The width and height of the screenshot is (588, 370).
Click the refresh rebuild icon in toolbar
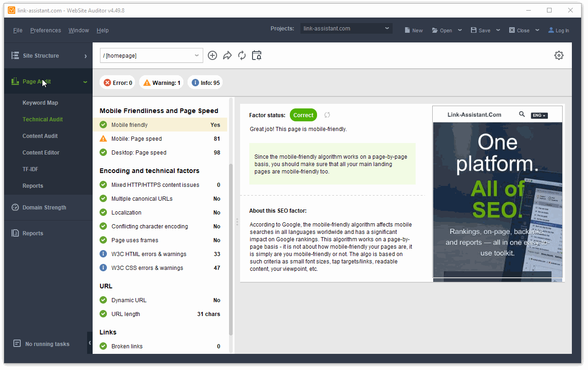(x=242, y=55)
